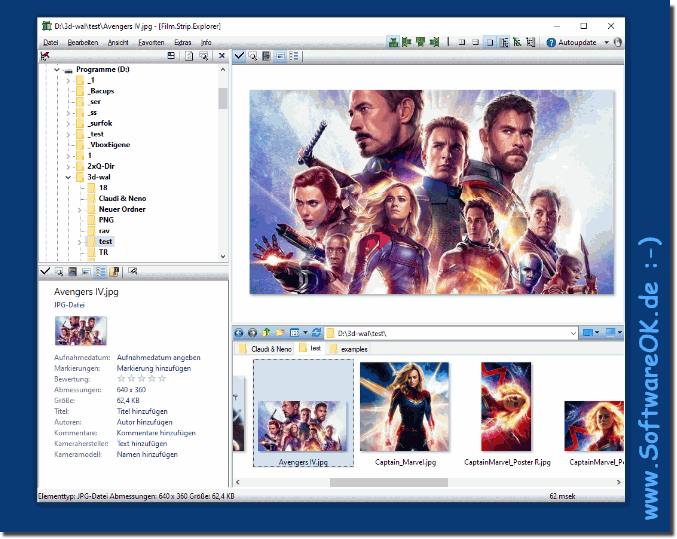Image resolution: width=677 pixels, height=539 pixels.
Task: Click the tree list icon left of Autoupdate help
Action: (x=531, y=42)
